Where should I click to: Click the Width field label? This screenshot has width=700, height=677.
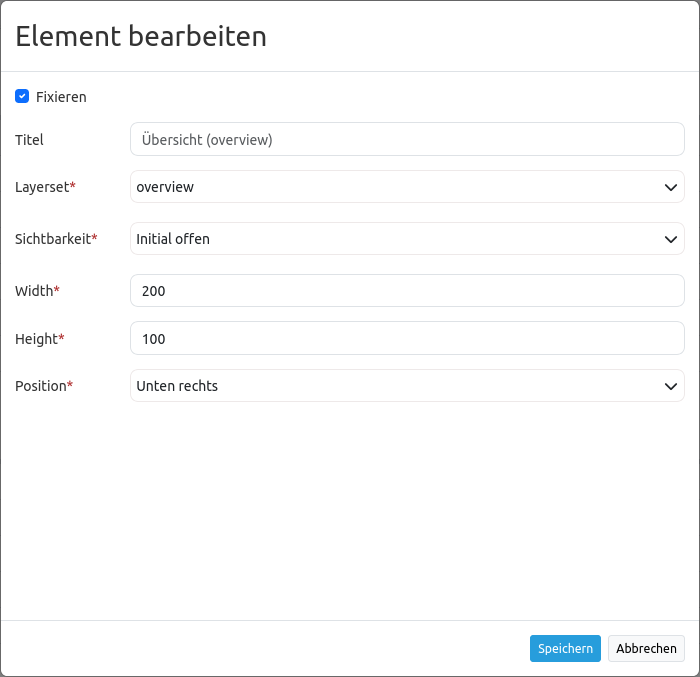click(36, 291)
